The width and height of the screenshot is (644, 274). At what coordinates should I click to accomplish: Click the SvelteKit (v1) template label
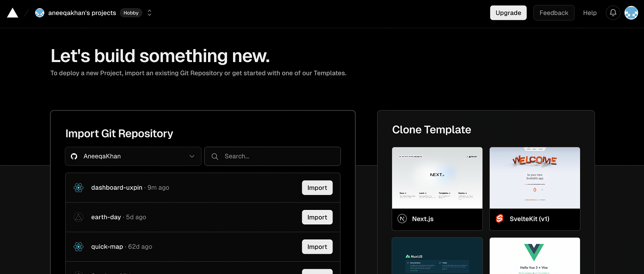click(529, 219)
